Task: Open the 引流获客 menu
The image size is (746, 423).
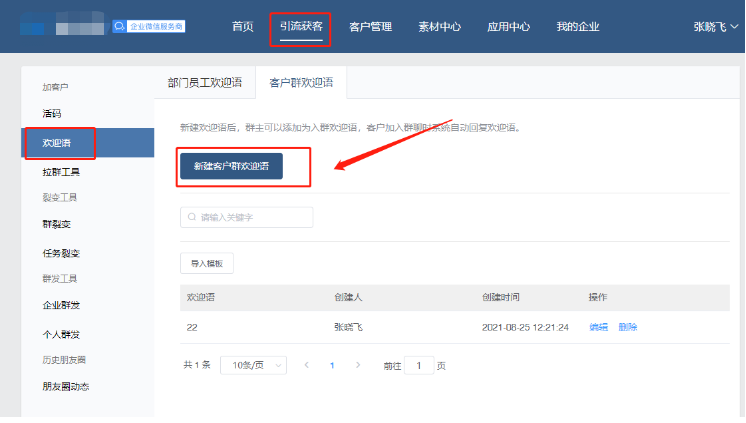Action: point(301,27)
